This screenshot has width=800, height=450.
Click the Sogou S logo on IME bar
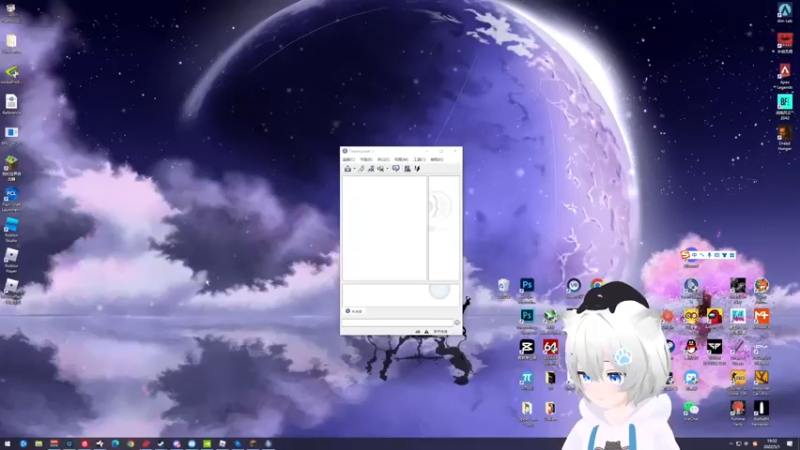[x=686, y=255]
